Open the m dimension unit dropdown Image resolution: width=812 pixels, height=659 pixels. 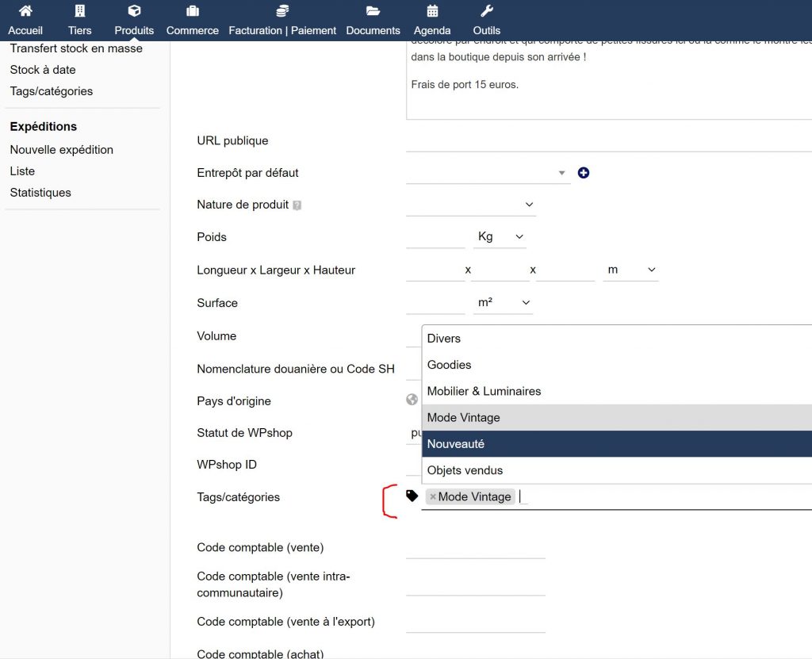652,270
